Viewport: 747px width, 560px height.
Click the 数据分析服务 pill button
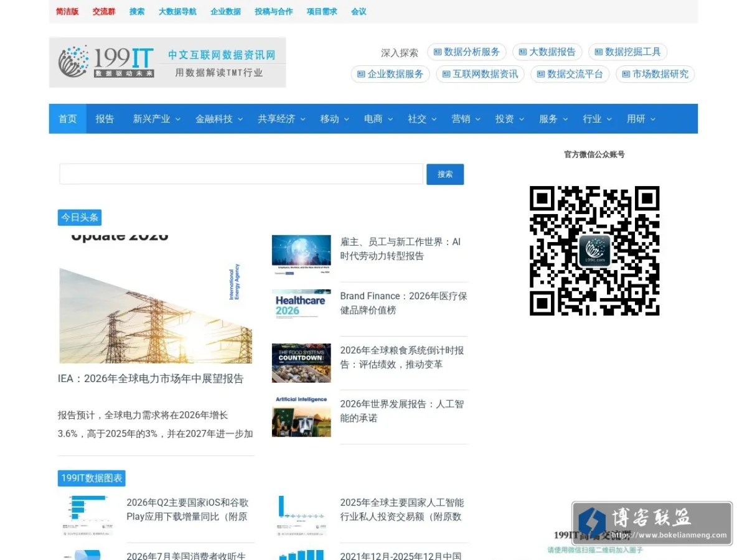click(467, 52)
